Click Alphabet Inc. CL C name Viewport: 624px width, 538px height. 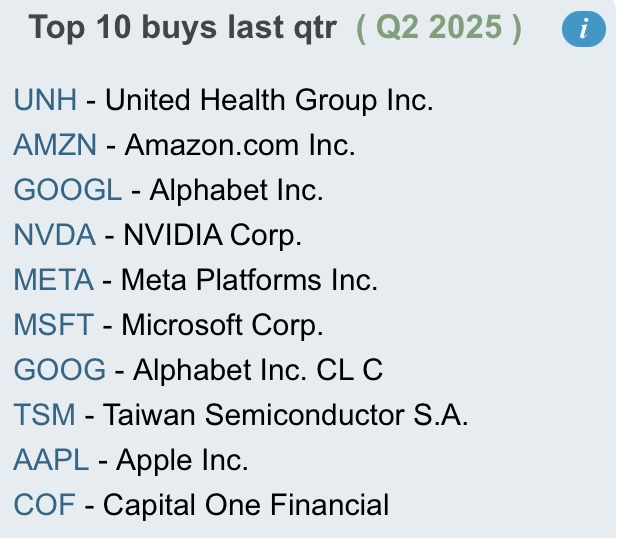point(258,370)
